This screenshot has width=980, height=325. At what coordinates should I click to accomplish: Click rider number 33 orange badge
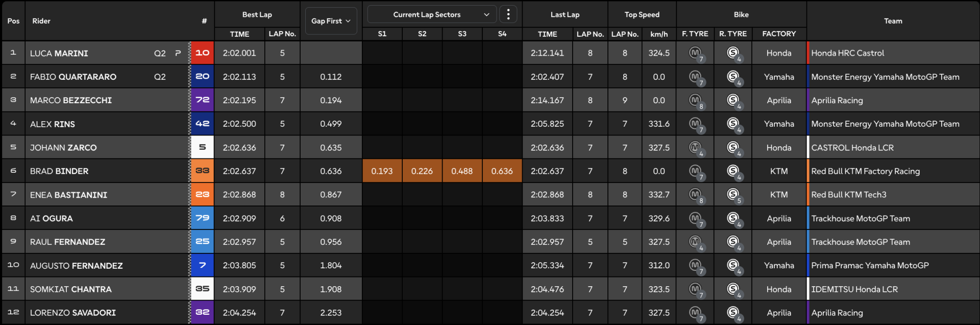tap(202, 171)
